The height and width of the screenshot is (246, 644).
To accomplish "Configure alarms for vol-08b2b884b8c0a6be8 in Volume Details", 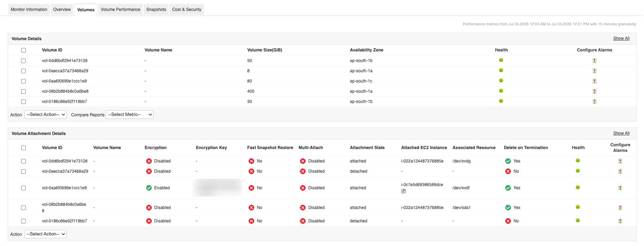I will pos(594,91).
